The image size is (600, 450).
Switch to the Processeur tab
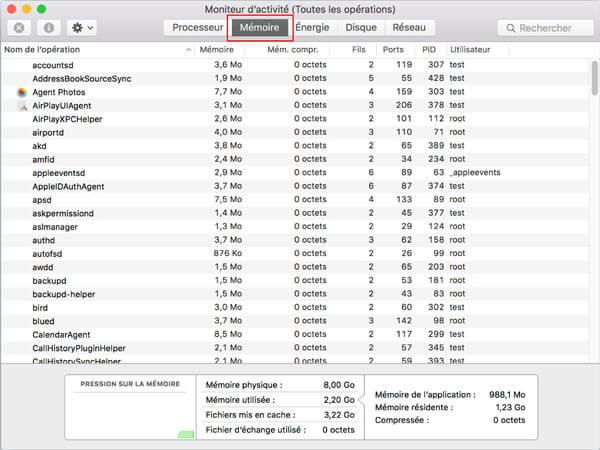pyautogui.click(x=197, y=28)
